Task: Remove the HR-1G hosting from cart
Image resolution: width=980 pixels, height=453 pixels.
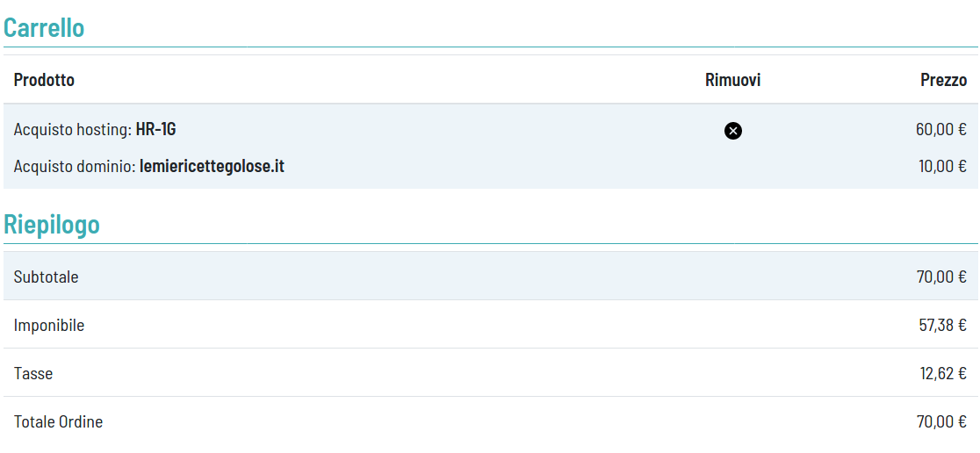Action: 733,131
